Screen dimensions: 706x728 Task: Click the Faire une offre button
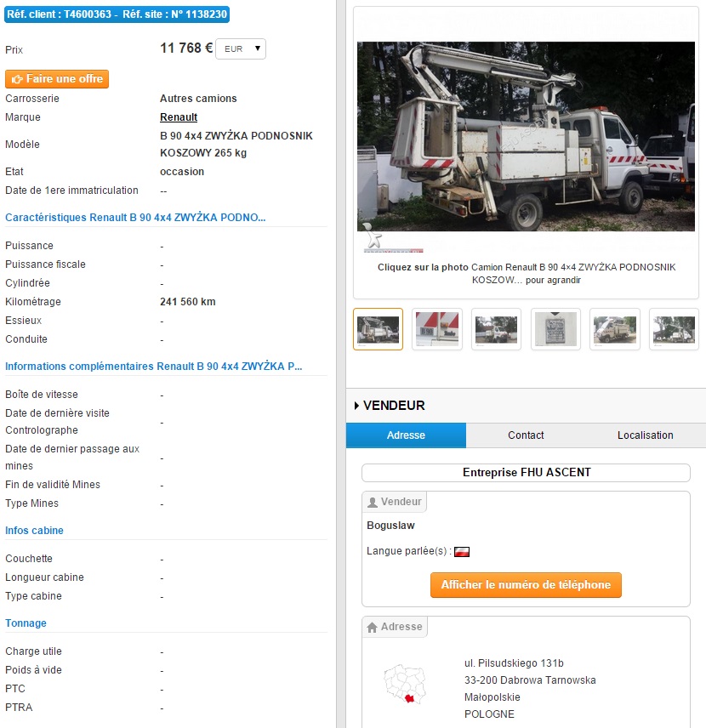tap(57, 79)
